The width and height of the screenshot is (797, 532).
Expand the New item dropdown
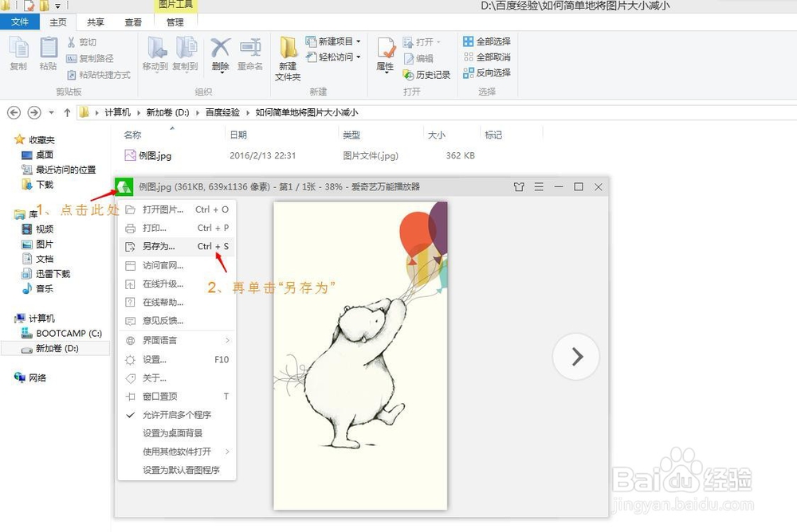click(x=359, y=41)
